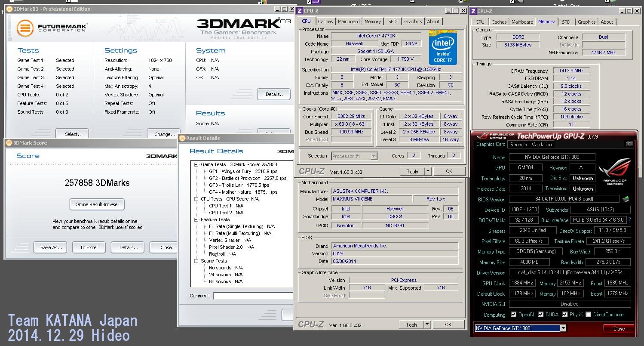
Task: Click the Select... button under Tests
Action: pos(72,134)
